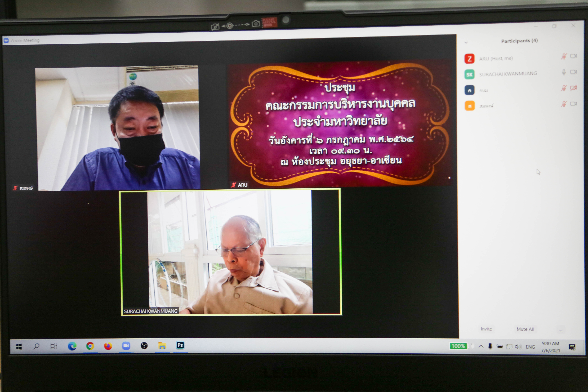Screen dimensions: 588x392
Task: Restore the Zoom window size
Action: (554, 26)
